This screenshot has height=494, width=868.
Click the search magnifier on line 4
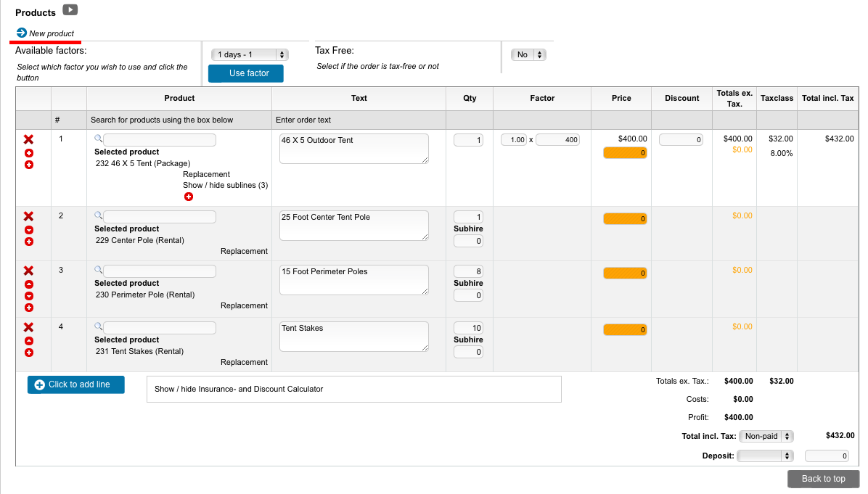pos(98,327)
